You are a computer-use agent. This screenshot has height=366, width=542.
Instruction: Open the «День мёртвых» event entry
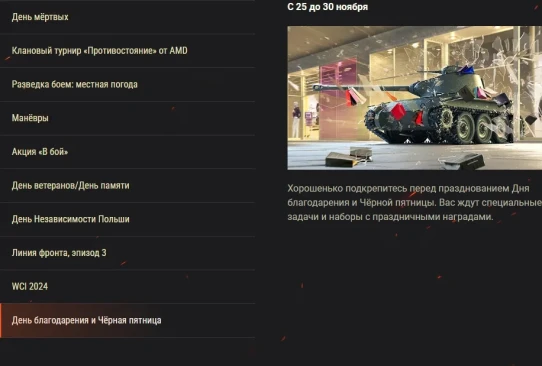point(127,17)
